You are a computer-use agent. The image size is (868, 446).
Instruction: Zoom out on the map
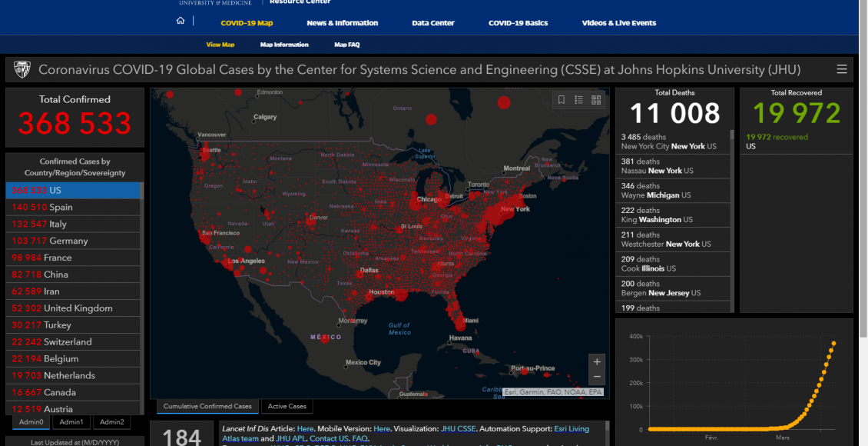coord(597,378)
